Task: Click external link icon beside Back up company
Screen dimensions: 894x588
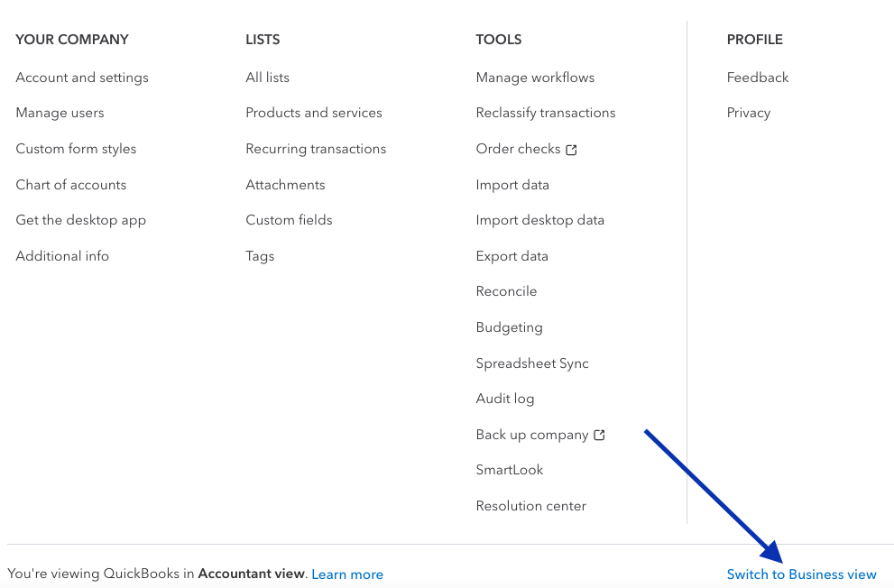Action: click(x=599, y=436)
